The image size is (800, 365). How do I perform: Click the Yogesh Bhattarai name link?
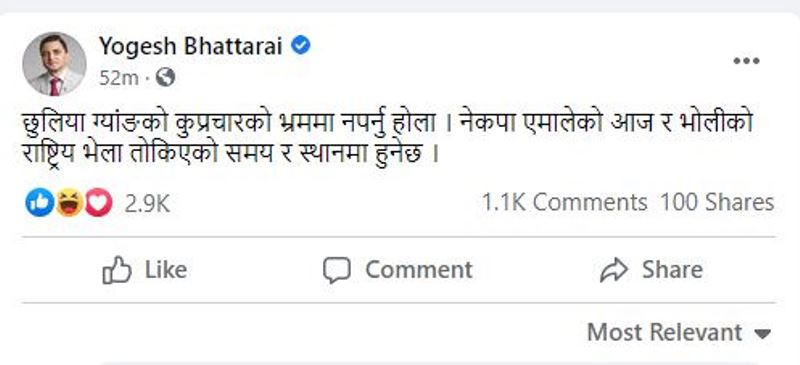coord(191,47)
